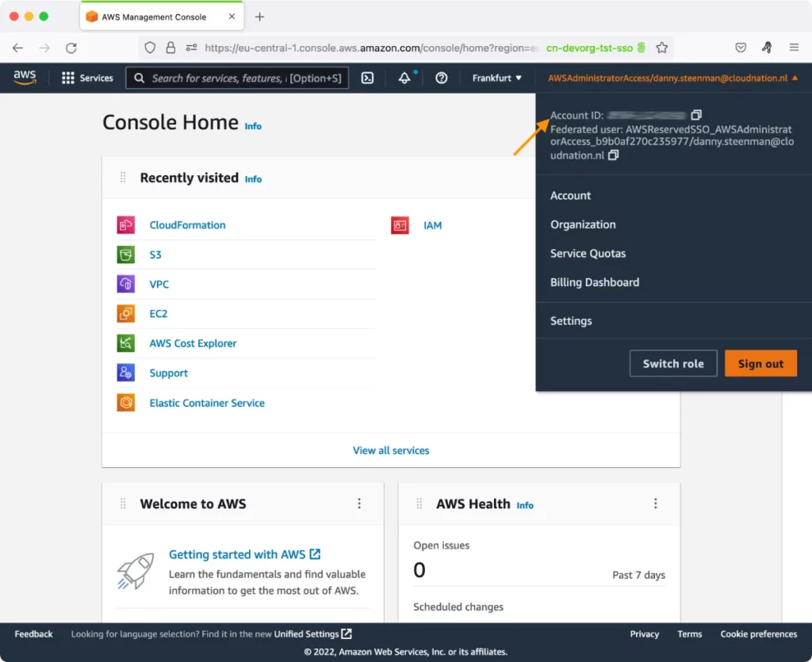The width and height of the screenshot is (812, 662).
Task: Open the help question mark icon
Action: 442,78
